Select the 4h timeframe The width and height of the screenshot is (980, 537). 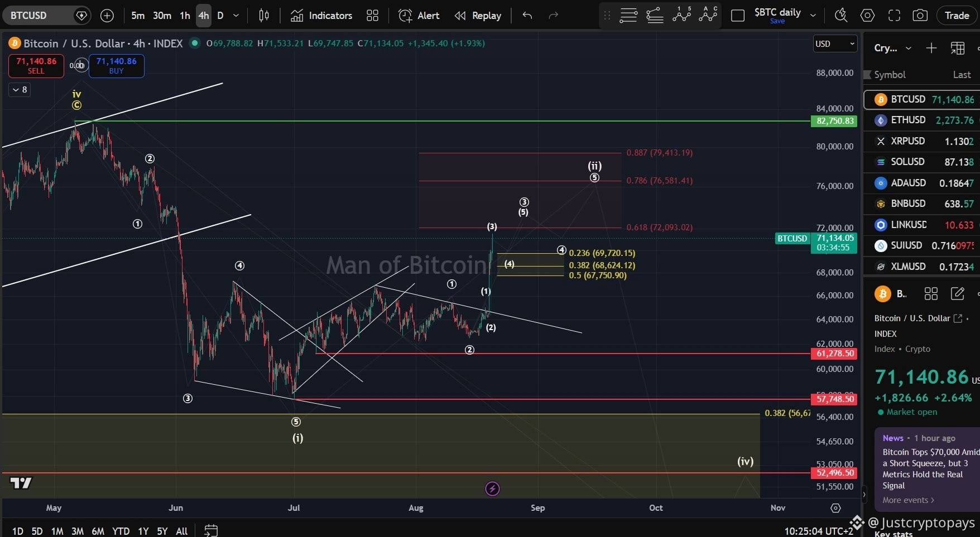204,16
